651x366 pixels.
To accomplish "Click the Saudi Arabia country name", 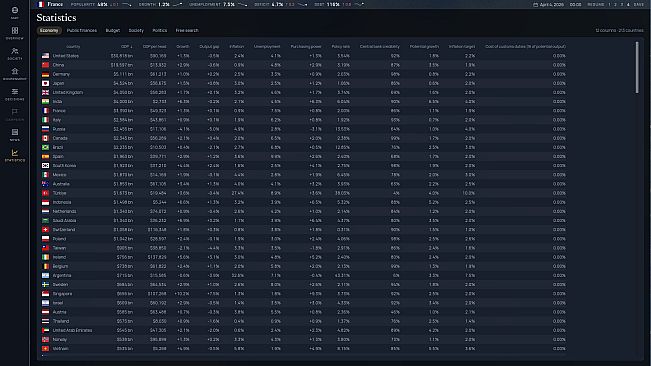I will [64, 220].
